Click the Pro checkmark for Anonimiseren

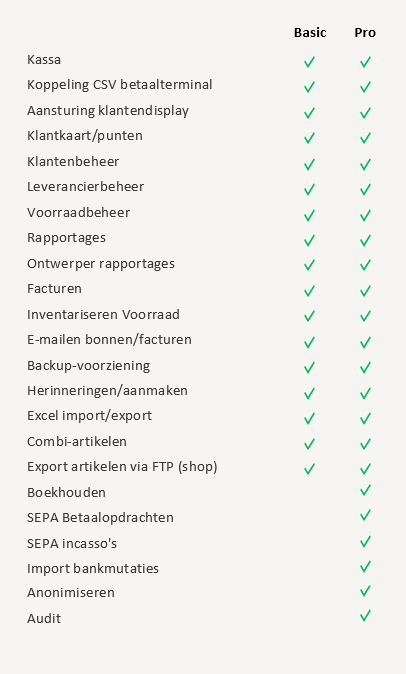point(365,591)
